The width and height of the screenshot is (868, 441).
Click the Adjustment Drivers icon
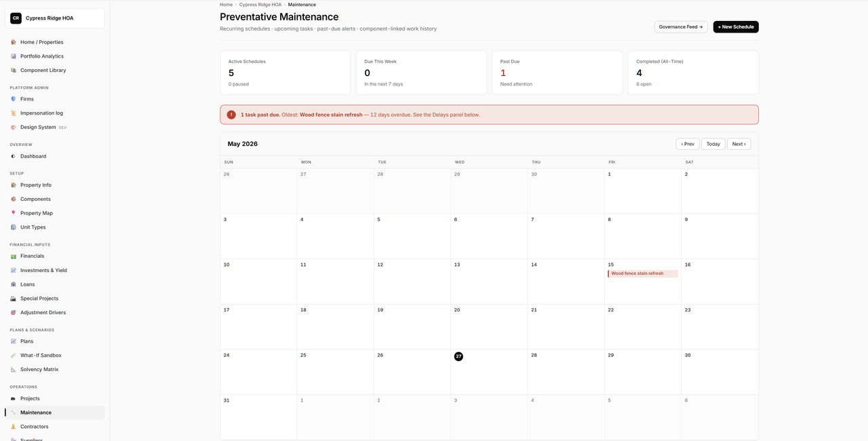14,313
